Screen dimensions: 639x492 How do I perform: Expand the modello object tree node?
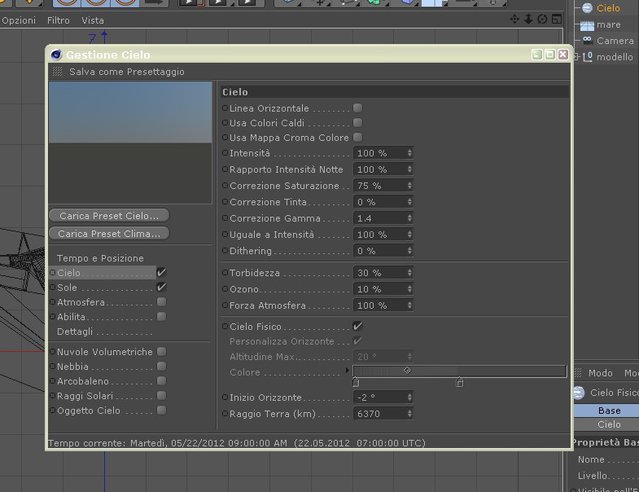pyautogui.click(x=576, y=57)
